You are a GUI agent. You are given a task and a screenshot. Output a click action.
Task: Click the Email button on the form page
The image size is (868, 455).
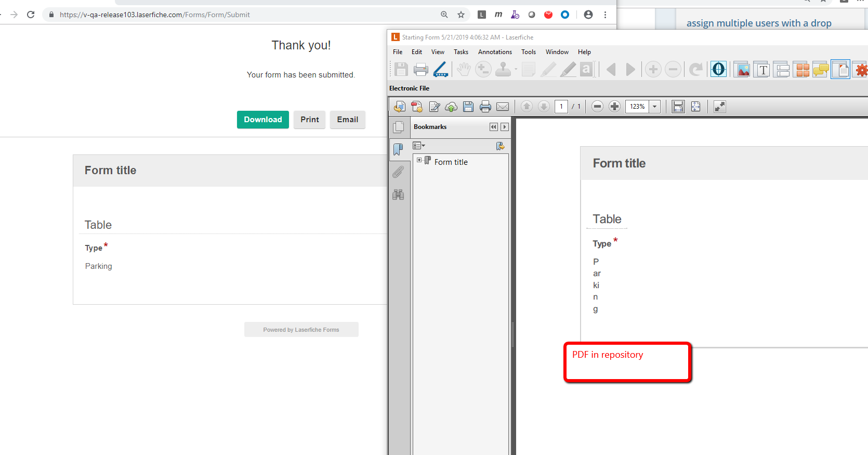point(347,120)
